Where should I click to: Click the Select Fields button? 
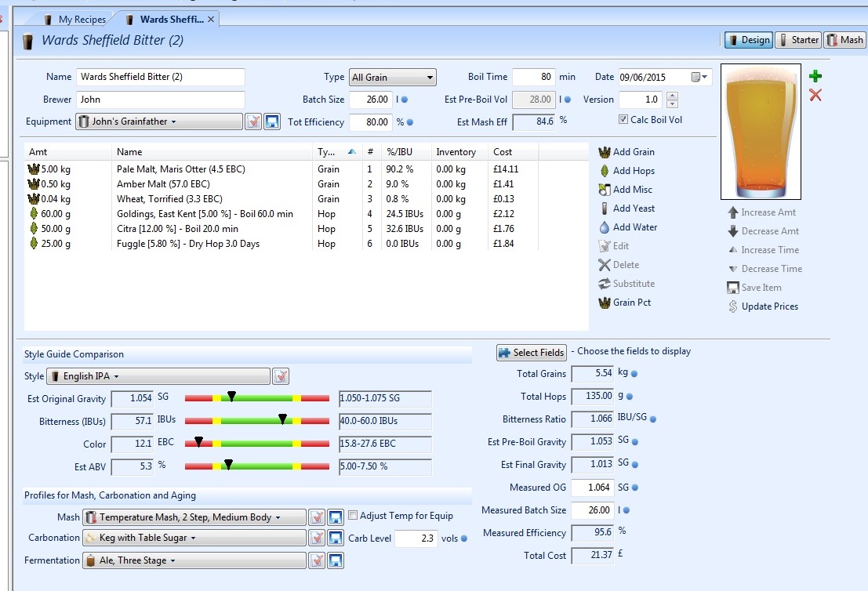pos(531,353)
